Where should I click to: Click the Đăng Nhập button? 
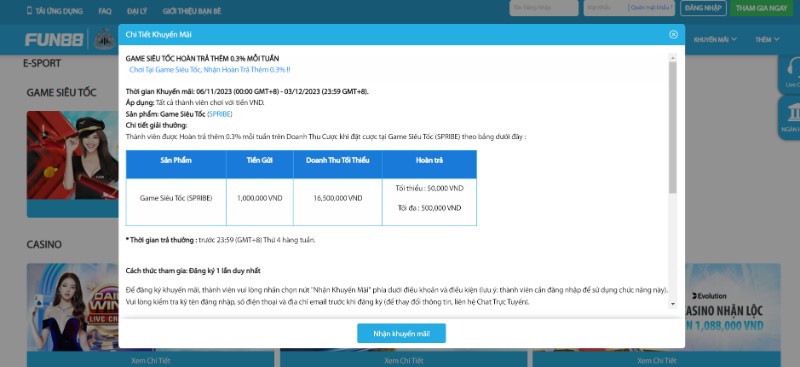coord(703,8)
